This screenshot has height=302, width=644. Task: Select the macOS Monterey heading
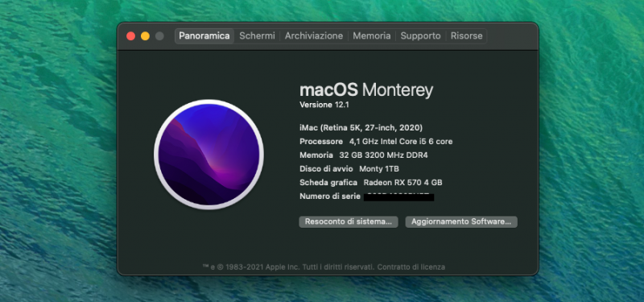366,90
